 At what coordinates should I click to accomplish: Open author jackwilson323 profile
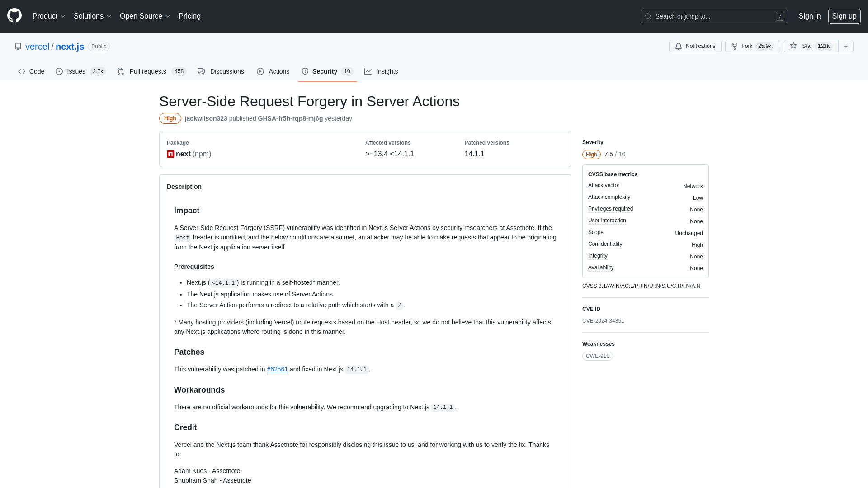click(206, 118)
